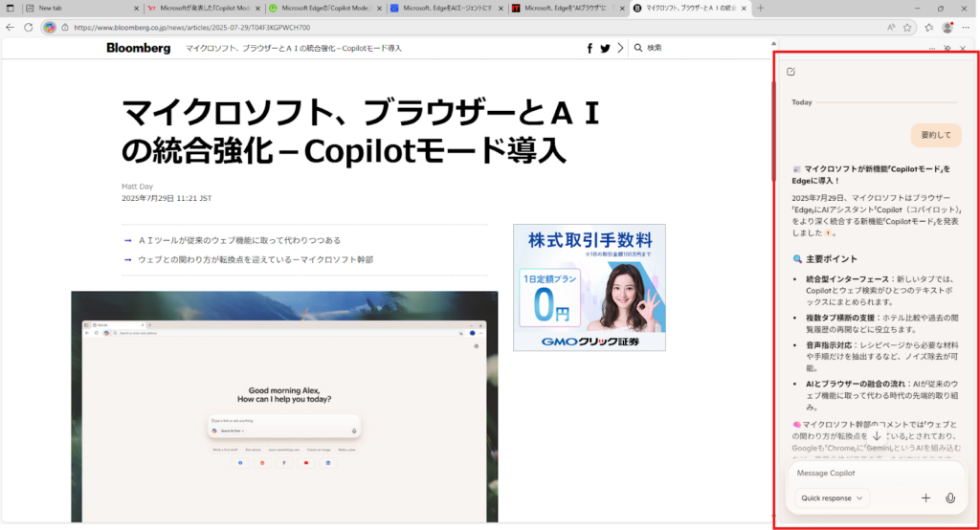
Task: Open the Favorites list icon
Action: click(929, 28)
